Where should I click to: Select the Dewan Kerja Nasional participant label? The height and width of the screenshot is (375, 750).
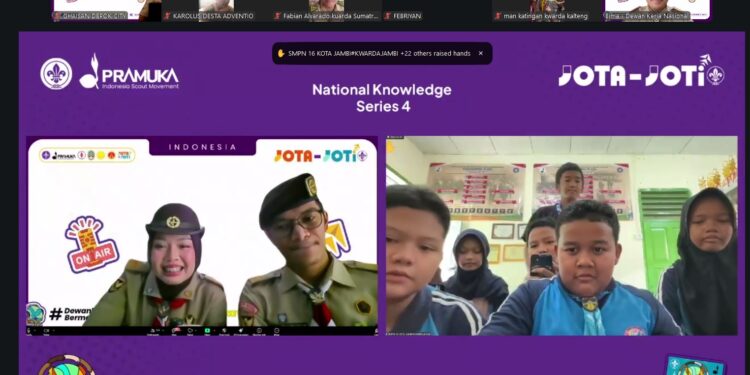[647, 16]
